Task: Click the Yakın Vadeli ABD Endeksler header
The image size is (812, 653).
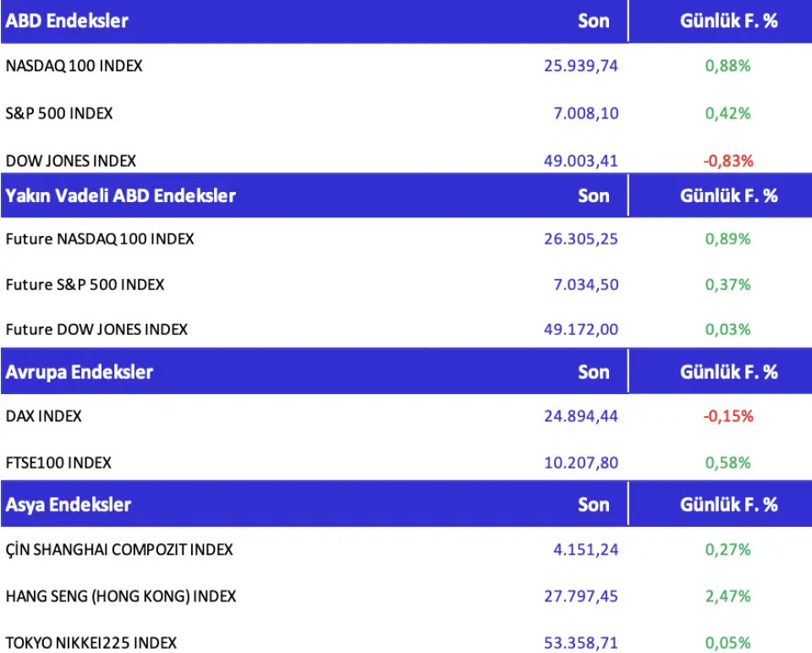Action: click(x=120, y=196)
